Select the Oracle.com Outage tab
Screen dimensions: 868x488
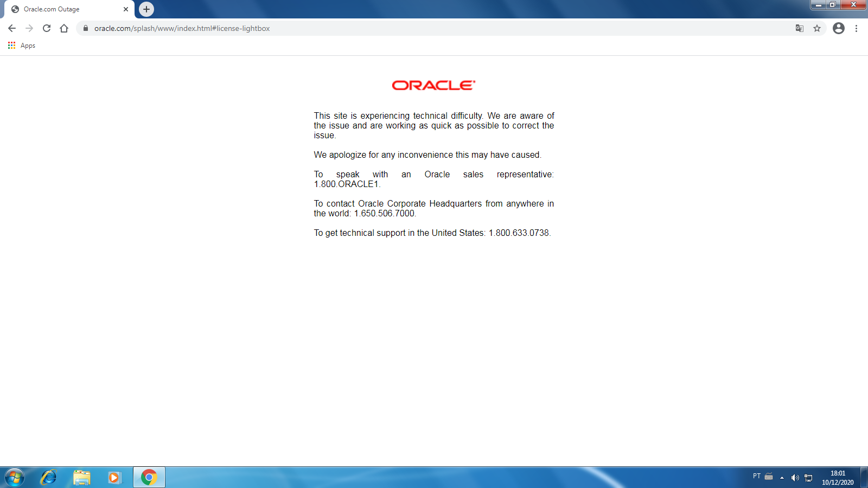tap(69, 9)
